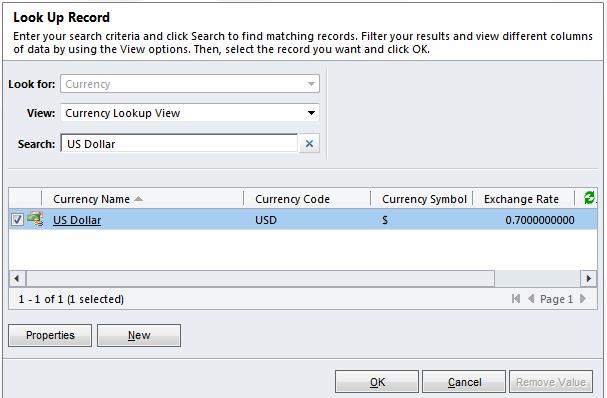Image resolution: width=607 pixels, height=398 pixels.
Task: Click the 'Search:' label
Action: pos(36,144)
